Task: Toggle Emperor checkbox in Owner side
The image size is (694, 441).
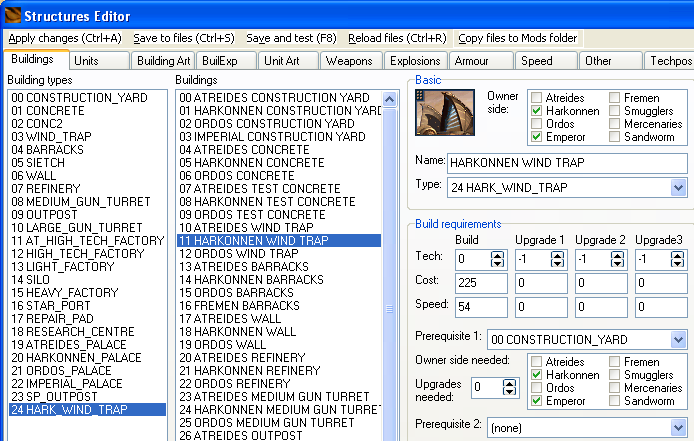Action: [x=536, y=136]
